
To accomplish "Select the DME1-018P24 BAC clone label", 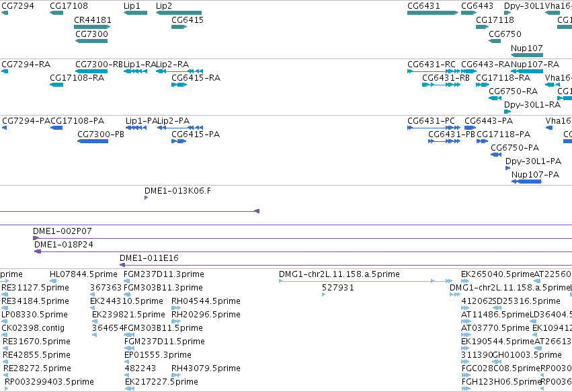I will (64, 245).
